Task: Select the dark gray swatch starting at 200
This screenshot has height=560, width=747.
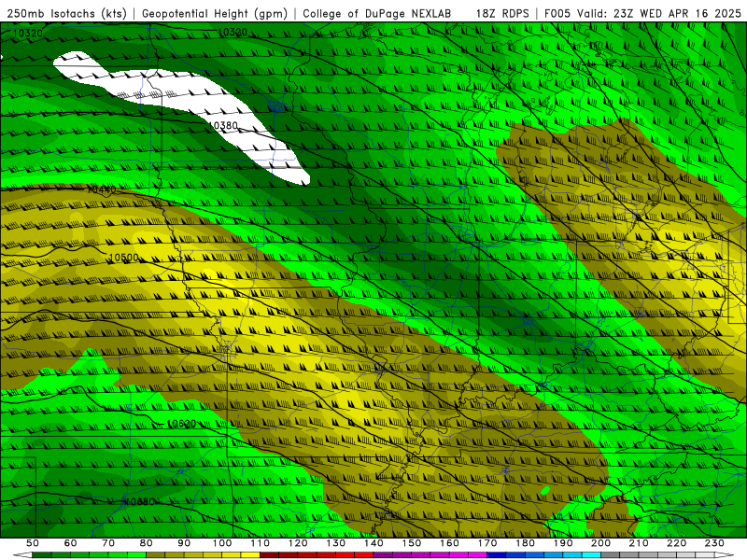Action: 611,555
